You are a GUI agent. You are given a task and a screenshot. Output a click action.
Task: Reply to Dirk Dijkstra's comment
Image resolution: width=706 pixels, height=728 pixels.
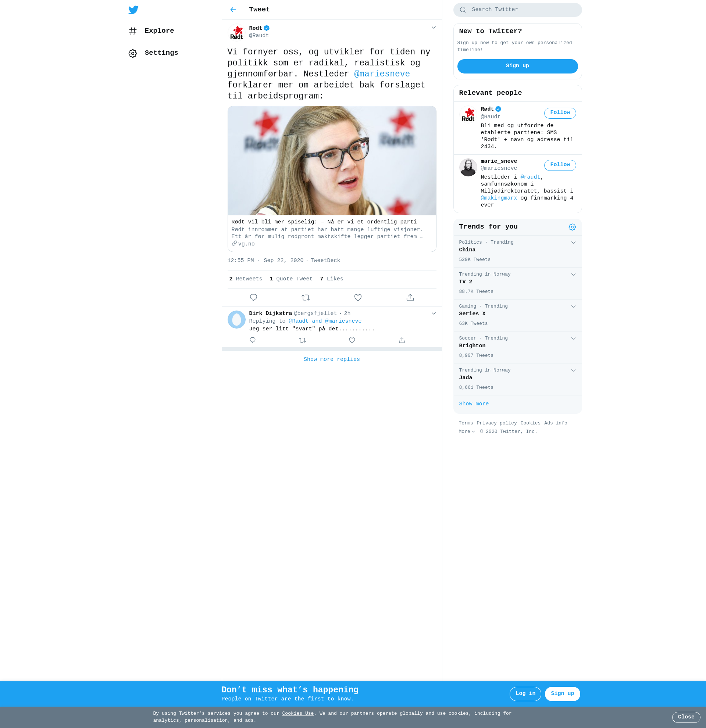click(x=253, y=340)
